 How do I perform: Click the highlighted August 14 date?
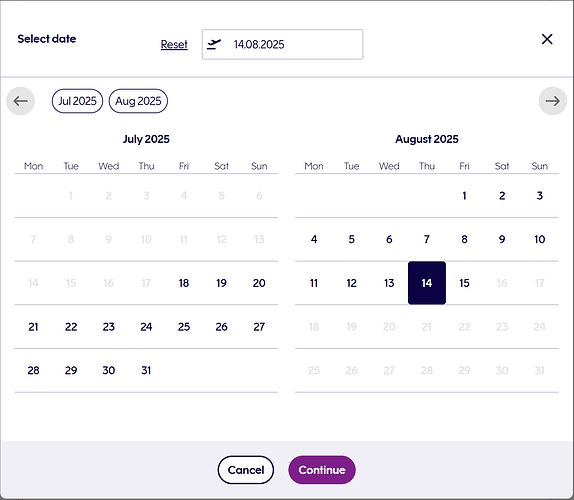[x=427, y=283]
